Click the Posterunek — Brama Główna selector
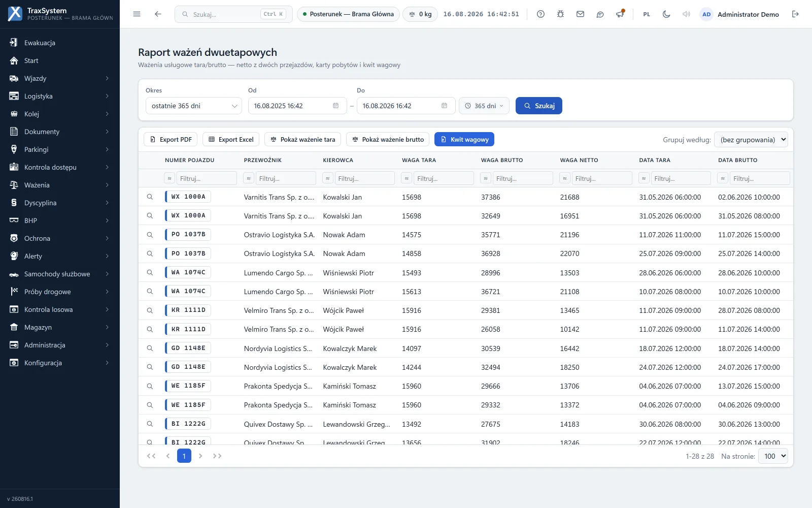Screen dimensions: 812x508 click(x=348, y=14)
